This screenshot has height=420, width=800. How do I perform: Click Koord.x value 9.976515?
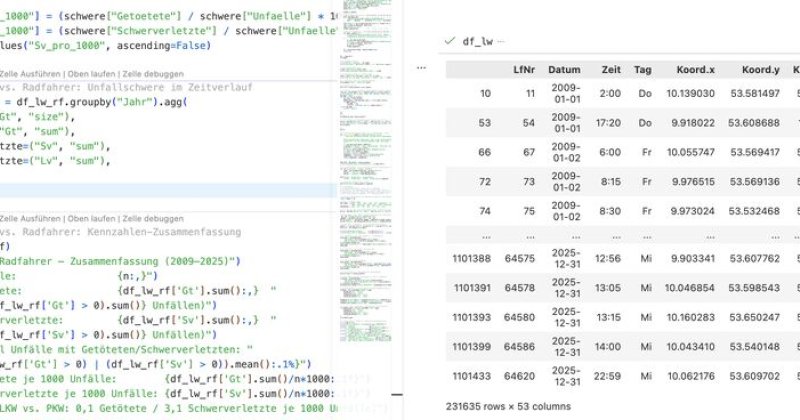693,182
